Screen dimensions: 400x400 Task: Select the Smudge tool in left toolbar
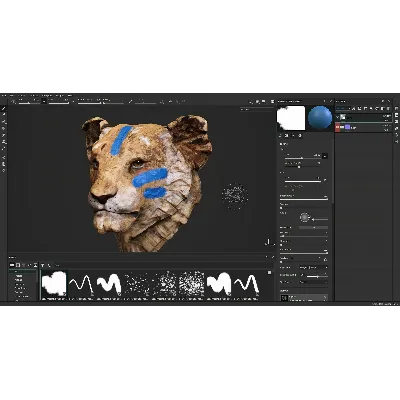[4, 136]
